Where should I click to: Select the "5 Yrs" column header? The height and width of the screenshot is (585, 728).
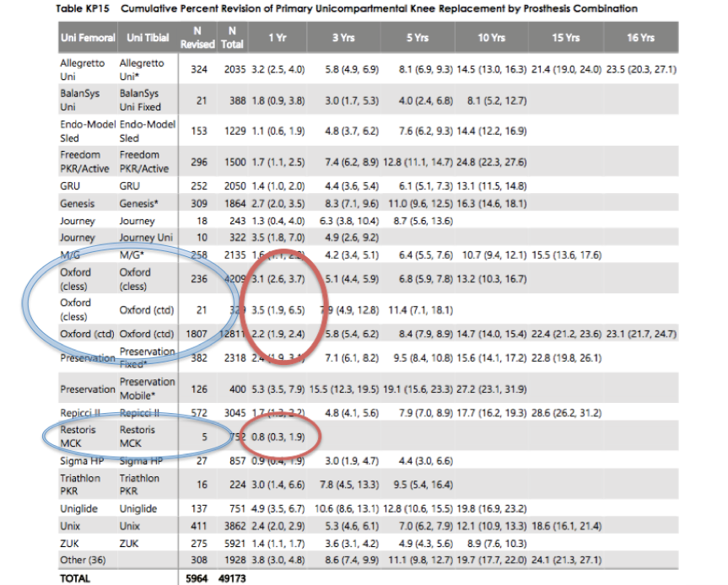click(x=418, y=38)
